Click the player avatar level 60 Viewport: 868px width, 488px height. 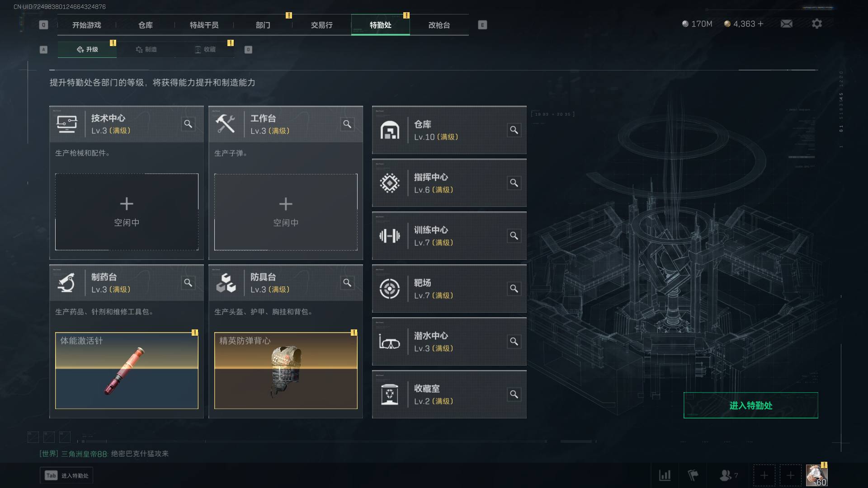[816, 475]
